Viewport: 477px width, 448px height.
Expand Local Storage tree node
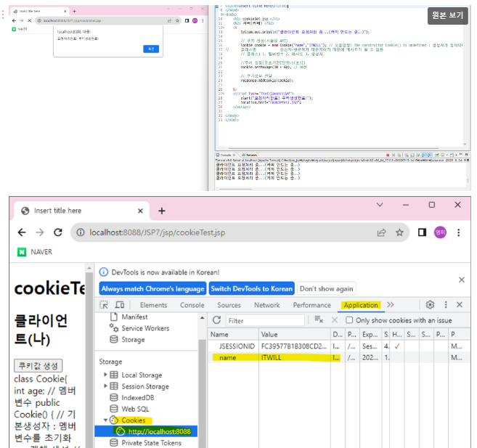tap(105, 375)
